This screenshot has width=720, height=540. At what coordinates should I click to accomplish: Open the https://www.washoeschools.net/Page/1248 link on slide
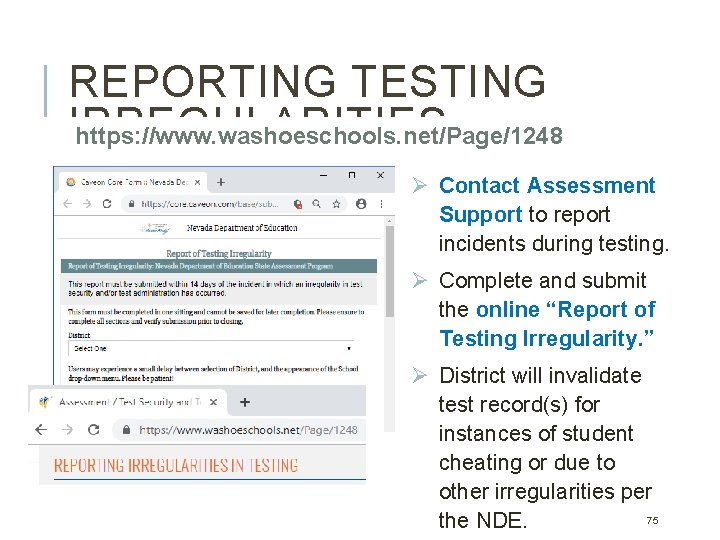[319, 136]
